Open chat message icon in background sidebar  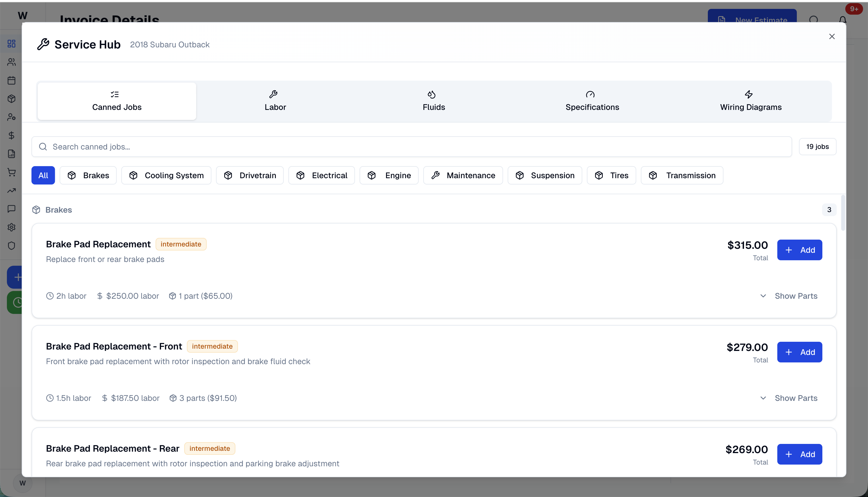[x=11, y=209]
